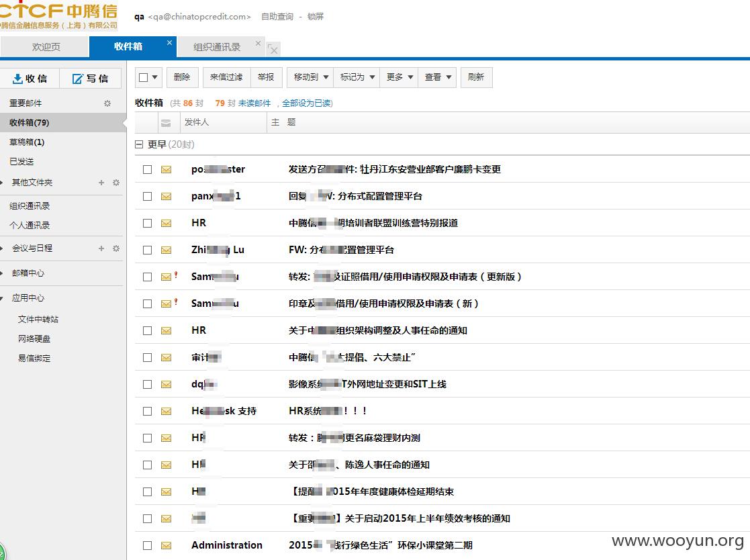The image size is (750, 560).
Task: Click the 来信过滤 button
Action: [226, 77]
